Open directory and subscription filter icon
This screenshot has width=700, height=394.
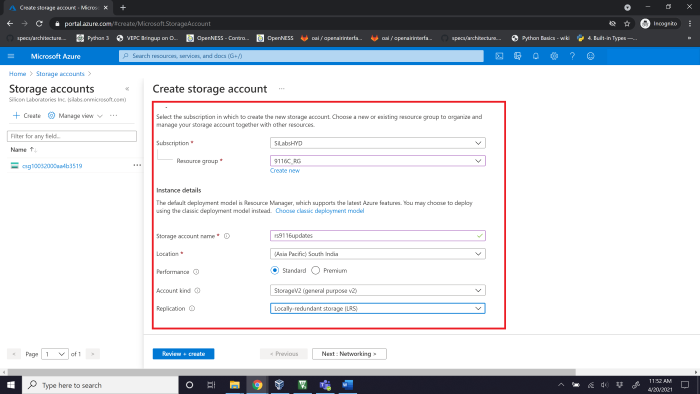pos(517,56)
